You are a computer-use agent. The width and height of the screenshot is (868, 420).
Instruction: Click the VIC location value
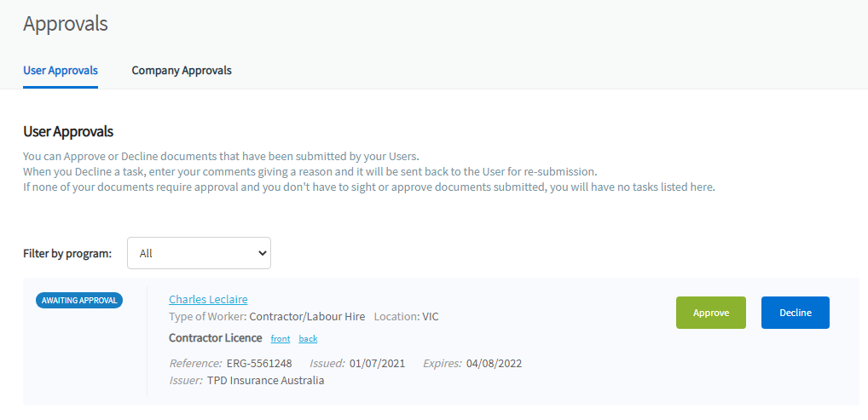pos(431,317)
